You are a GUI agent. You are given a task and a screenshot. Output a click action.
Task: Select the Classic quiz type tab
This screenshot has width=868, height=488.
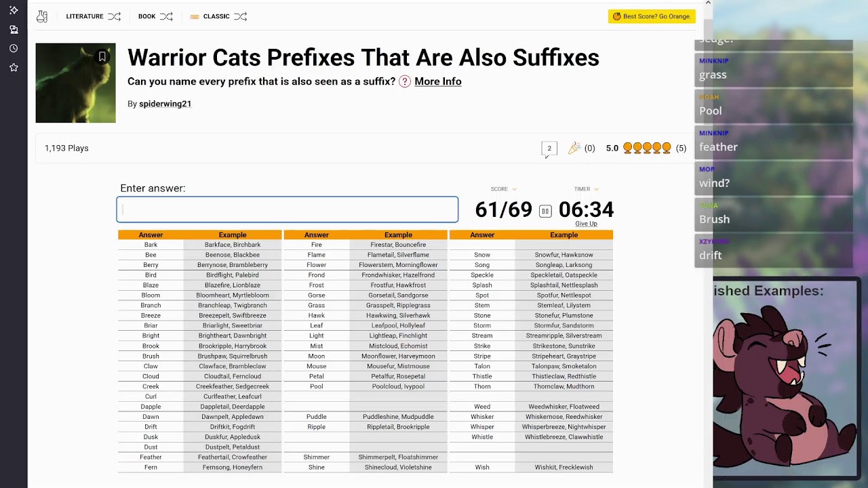click(x=216, y=16)
